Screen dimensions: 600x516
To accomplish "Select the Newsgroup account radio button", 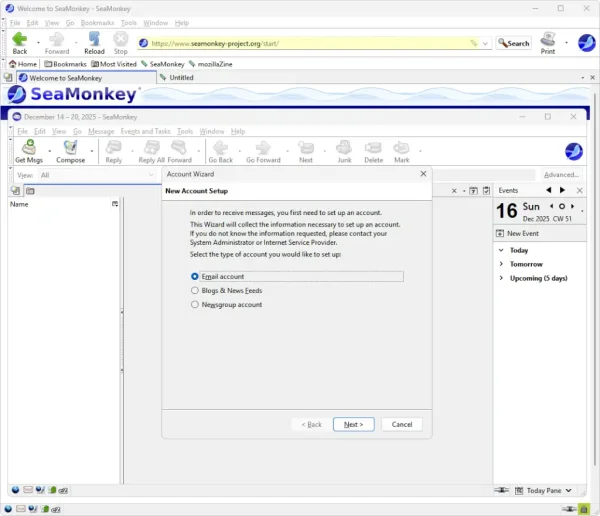I will pos(194,305).
